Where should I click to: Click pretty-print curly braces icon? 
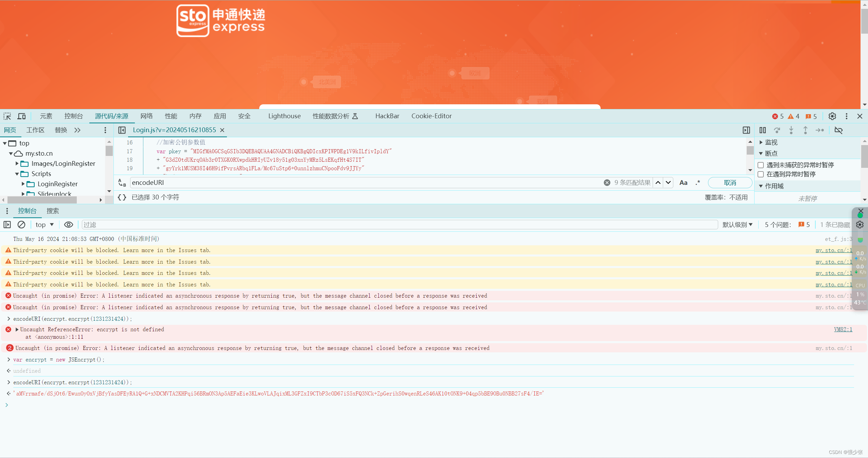pyautogui.click(x=122, y=197)
